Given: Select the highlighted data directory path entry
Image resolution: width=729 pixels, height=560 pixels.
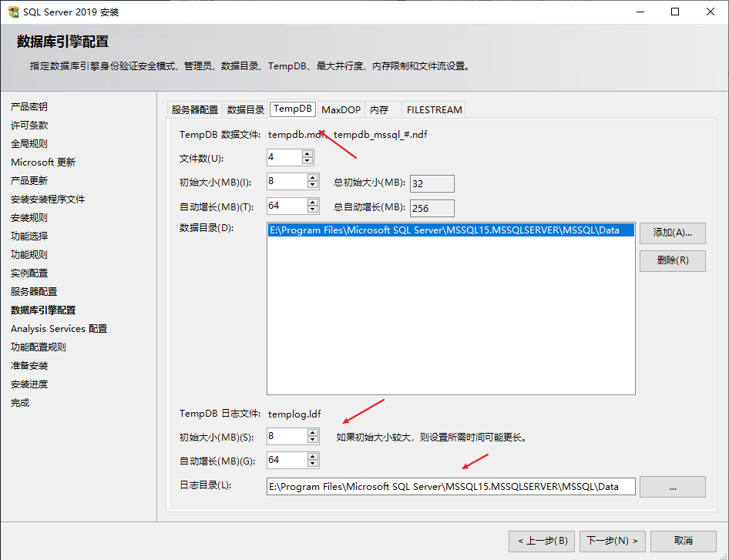Looking at the screenshot, I should click(451, 230).
